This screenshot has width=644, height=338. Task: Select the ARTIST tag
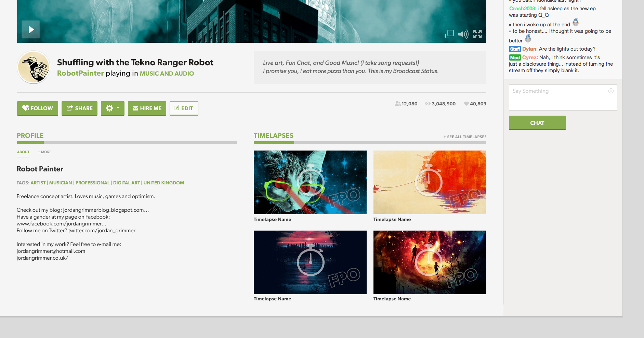tap(38, 183)
